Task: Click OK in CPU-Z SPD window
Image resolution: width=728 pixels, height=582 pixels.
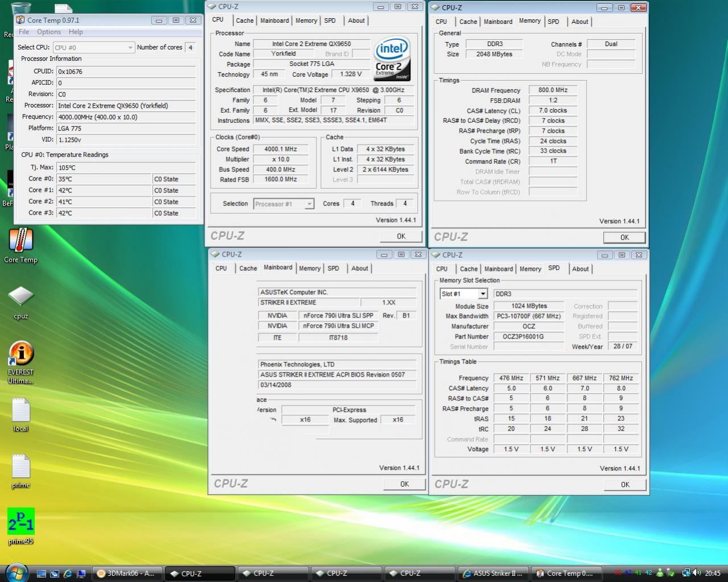Action: click(625, 485)
